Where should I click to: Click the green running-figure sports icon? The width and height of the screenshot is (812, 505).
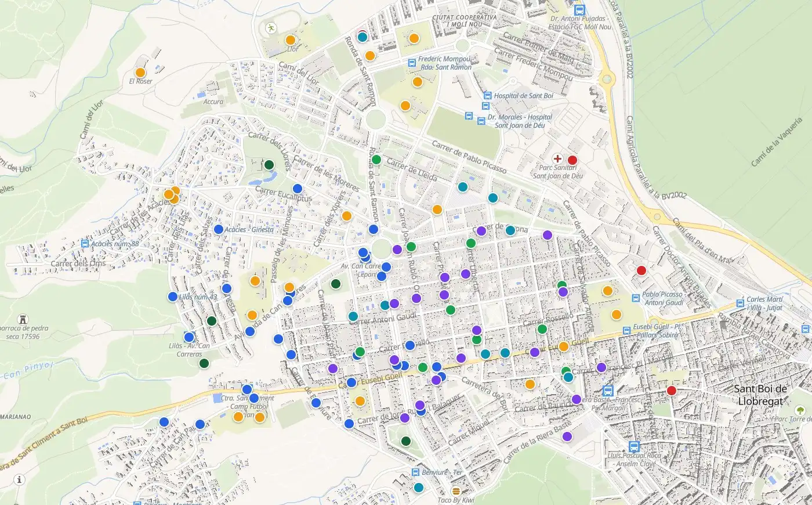(x=270, y=27)
